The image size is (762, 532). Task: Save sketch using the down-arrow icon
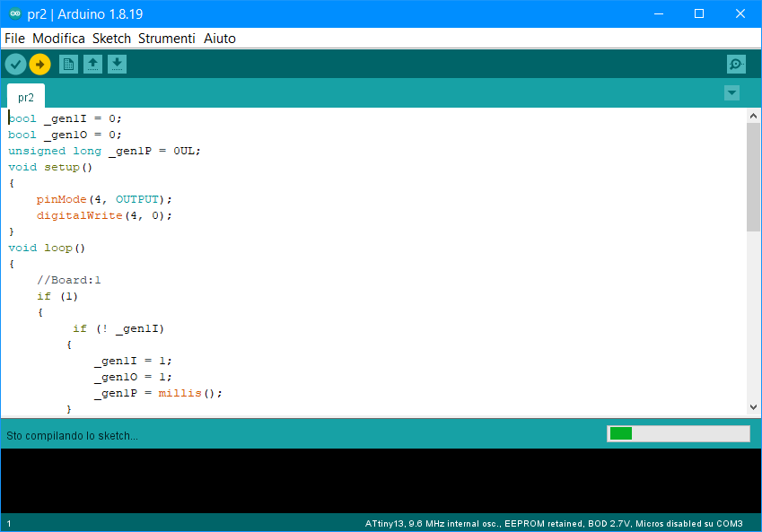tap(117, 64)
